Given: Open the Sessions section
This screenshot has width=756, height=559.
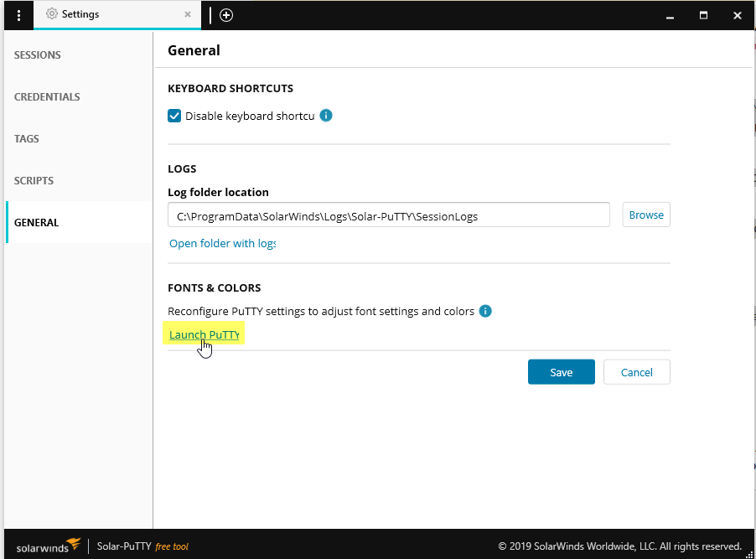Looking at the screenshot, I should [37, 55].
